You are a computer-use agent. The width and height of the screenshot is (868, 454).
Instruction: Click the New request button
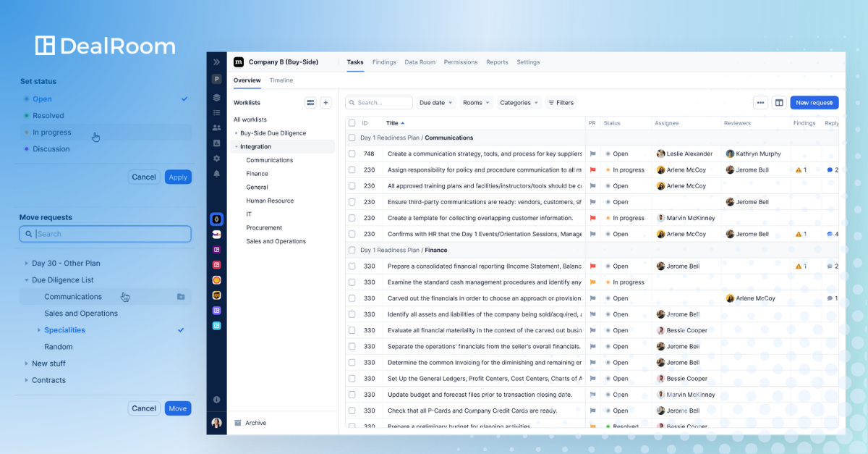coord(814,103)
